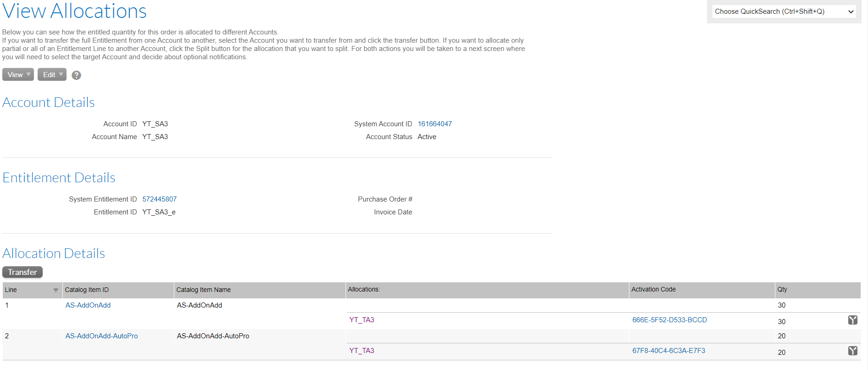Image resolution: width=868 pixels, height=370 pixels.
Task: Click the Catalog Item Name column header
Action: click(x=260, y=290)
